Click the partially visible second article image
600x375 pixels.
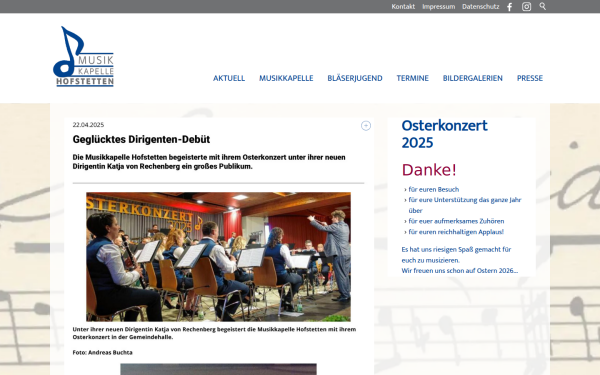pyautogui.click(x=218, y=369)
